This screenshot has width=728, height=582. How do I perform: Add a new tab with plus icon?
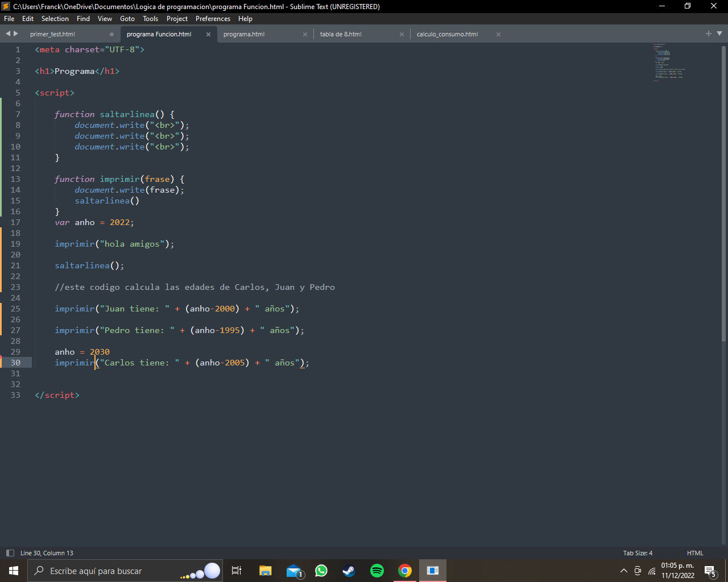pos(709,34)
